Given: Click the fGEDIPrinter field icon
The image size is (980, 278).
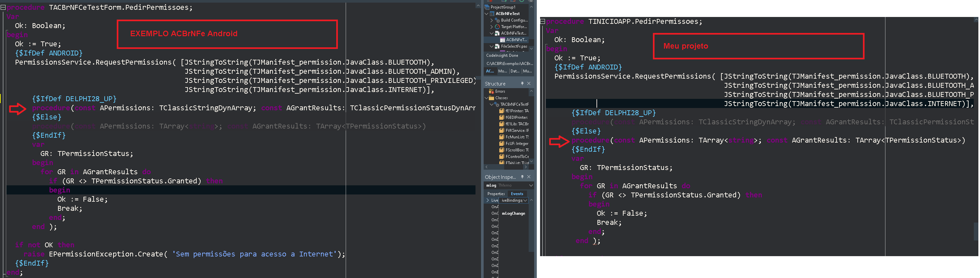Looking at the screenshot, I should 501,117.
